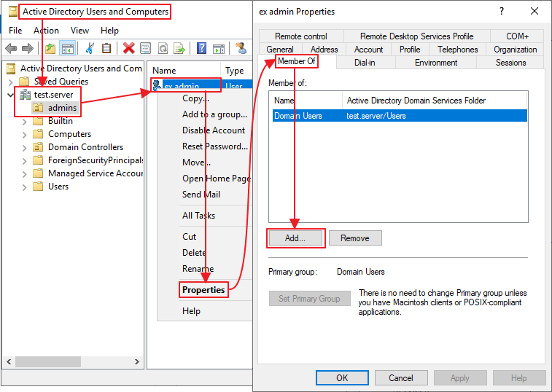Click the Add... button
The height and width of the screenshot is (392, 552).
(295, 238)
